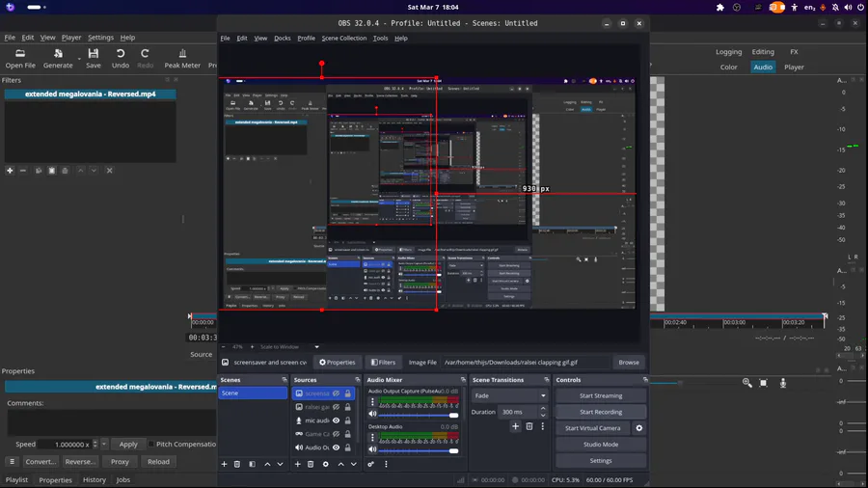Open Audio Output Capture options menu

point(372,402)
